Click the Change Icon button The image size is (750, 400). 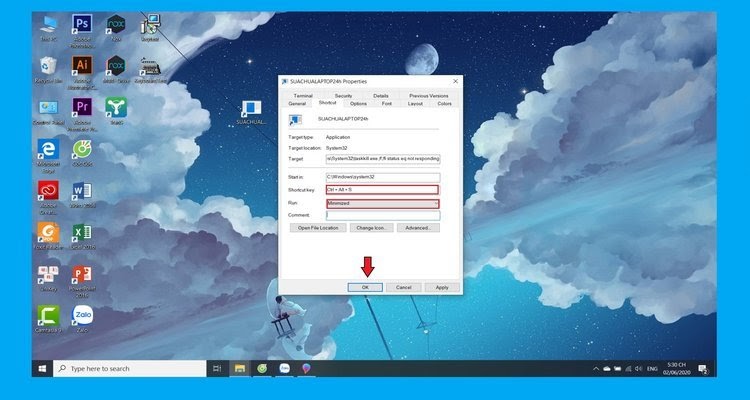coord(368,228)
